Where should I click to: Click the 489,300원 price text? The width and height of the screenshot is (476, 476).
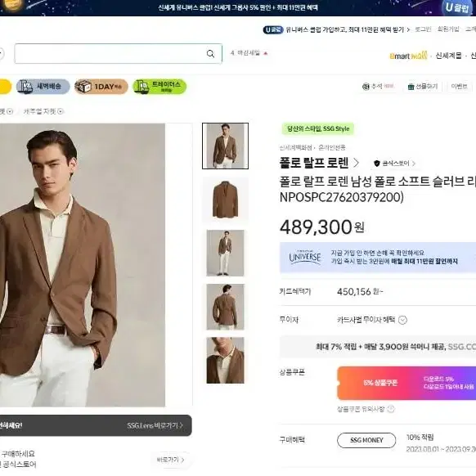point(321,227)
